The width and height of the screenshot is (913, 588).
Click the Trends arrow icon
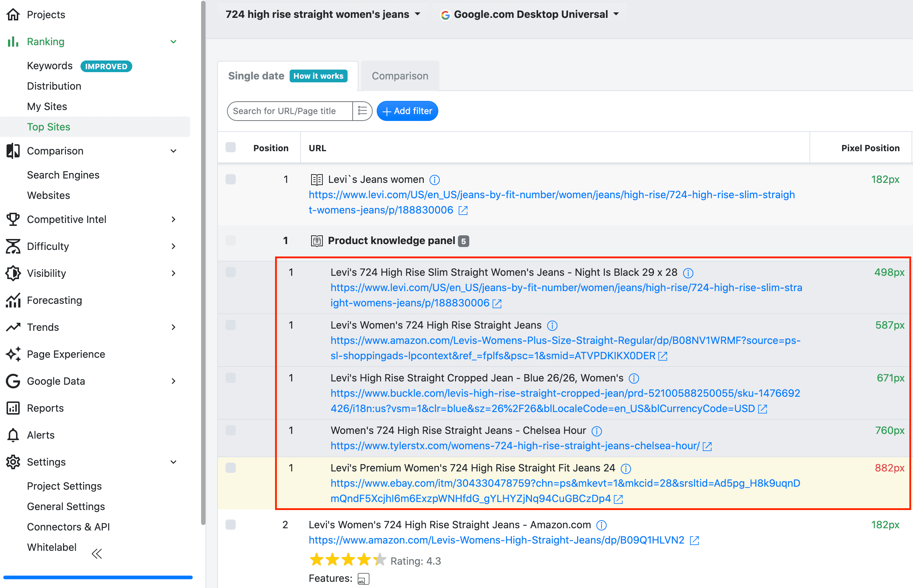(13, 327)
